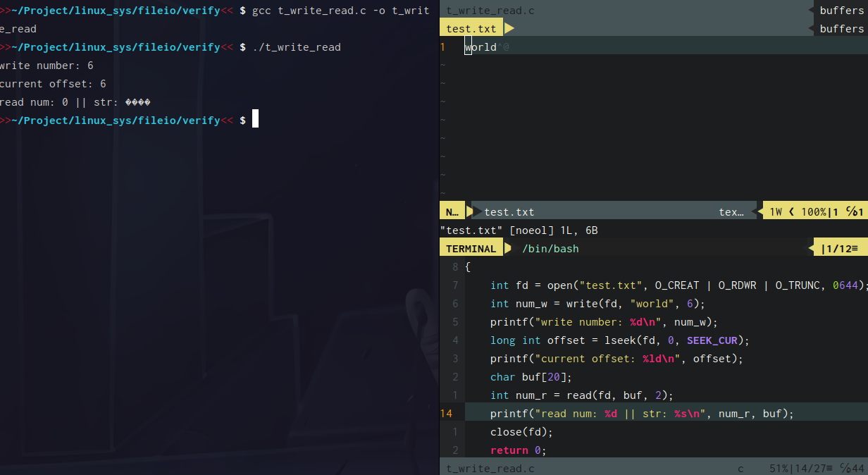Select the test.txt buffer tab
The image size is (868, 475).
point(471,28)
